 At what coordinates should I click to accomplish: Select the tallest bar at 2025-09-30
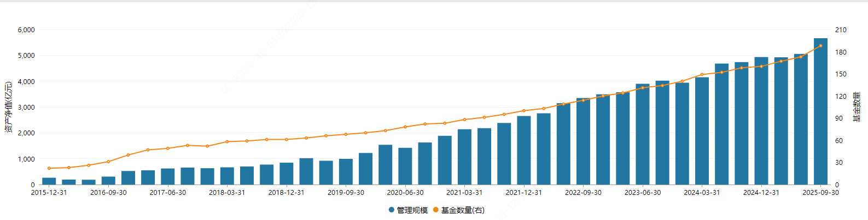820,112
